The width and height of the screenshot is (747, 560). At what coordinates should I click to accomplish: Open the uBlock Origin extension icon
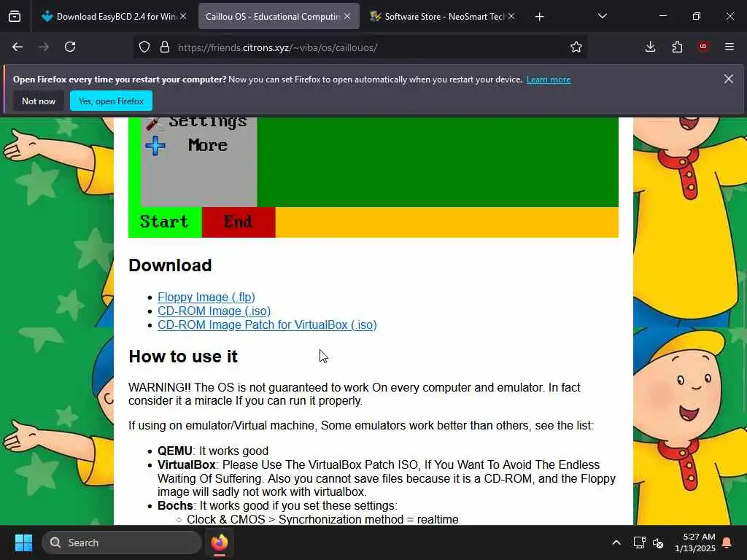(x=703, y=47)
